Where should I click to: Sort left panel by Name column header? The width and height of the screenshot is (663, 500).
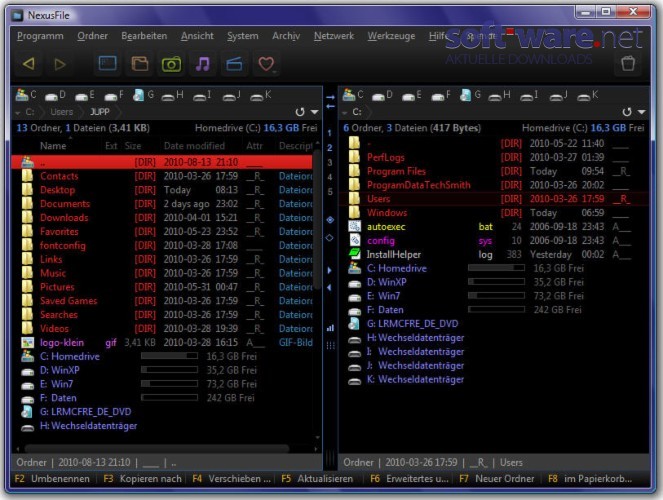click(53, 146)
